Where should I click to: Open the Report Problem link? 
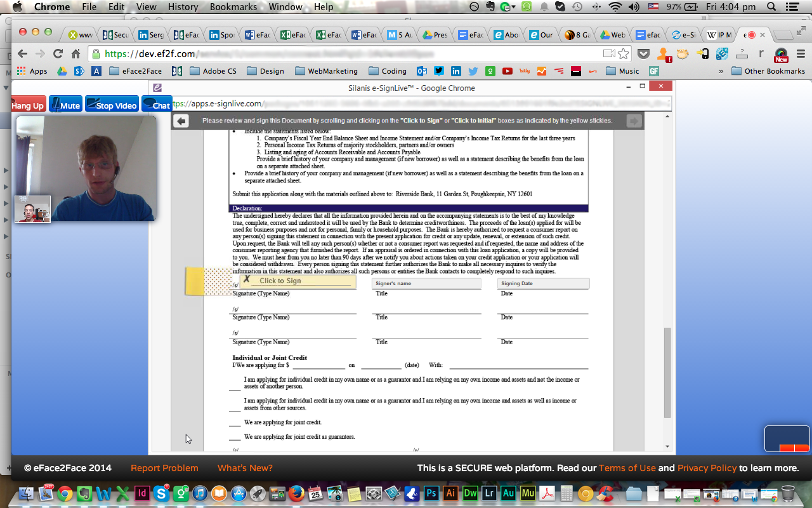pos(164,468)
